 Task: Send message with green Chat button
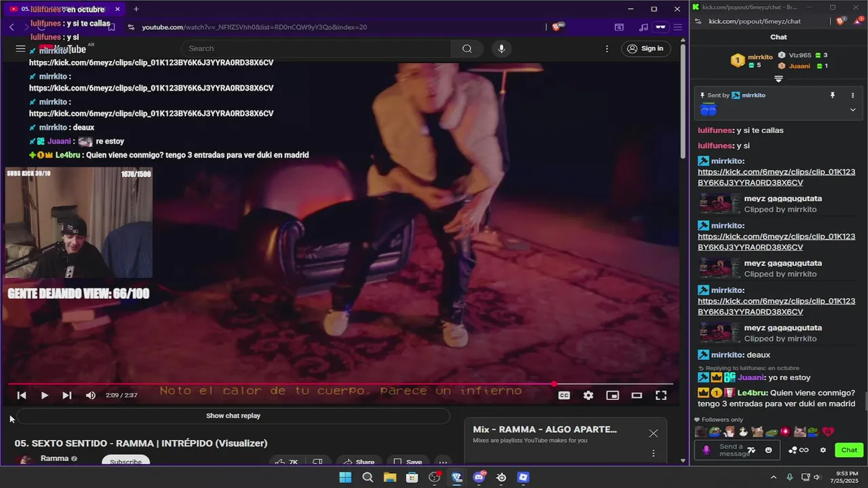[849, 450]
